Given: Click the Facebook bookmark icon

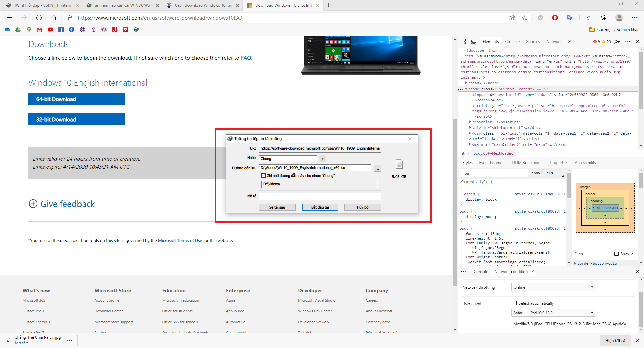Looking at the screenshot, I should tap(61, 30).
